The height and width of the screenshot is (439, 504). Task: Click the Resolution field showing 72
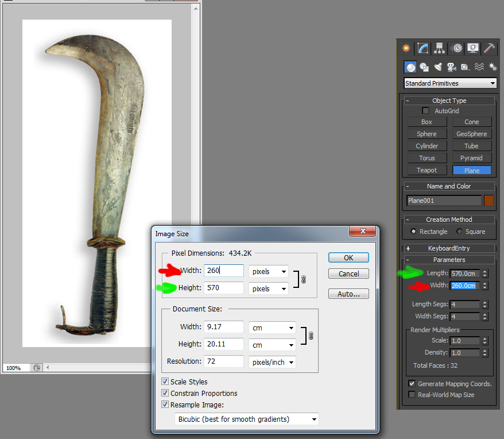point(224,361)
